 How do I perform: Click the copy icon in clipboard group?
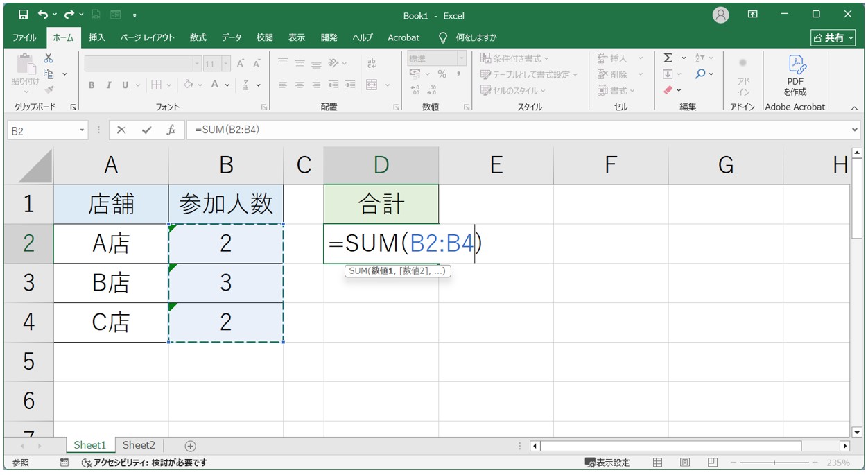[x=49, y=74]
